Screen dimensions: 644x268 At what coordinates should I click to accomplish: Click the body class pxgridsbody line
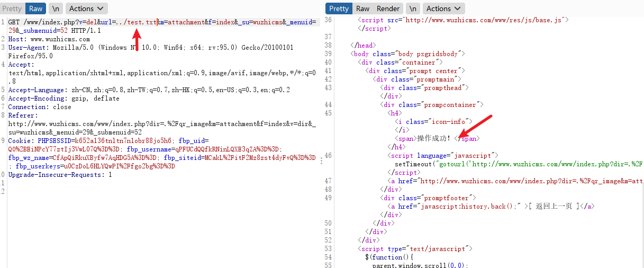(408, 54)
